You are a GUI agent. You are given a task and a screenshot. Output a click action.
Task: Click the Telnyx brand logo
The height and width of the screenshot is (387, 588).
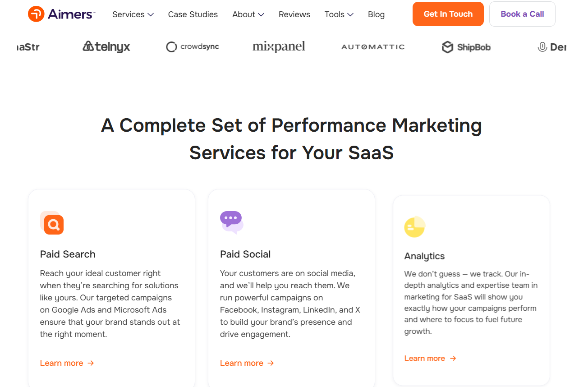click(106, 46)
